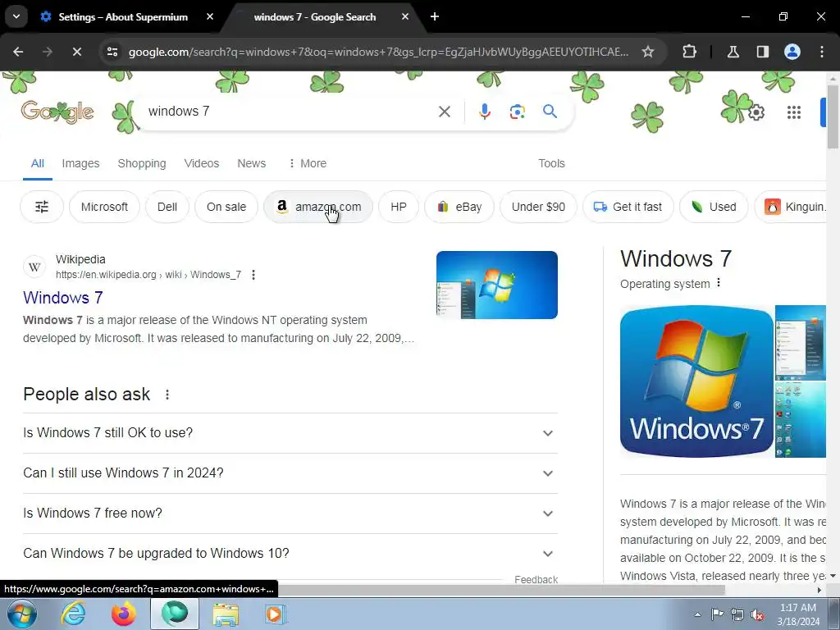Go to Google home via the logo
The image size is (840, 630).
click(x=57, y=112)
